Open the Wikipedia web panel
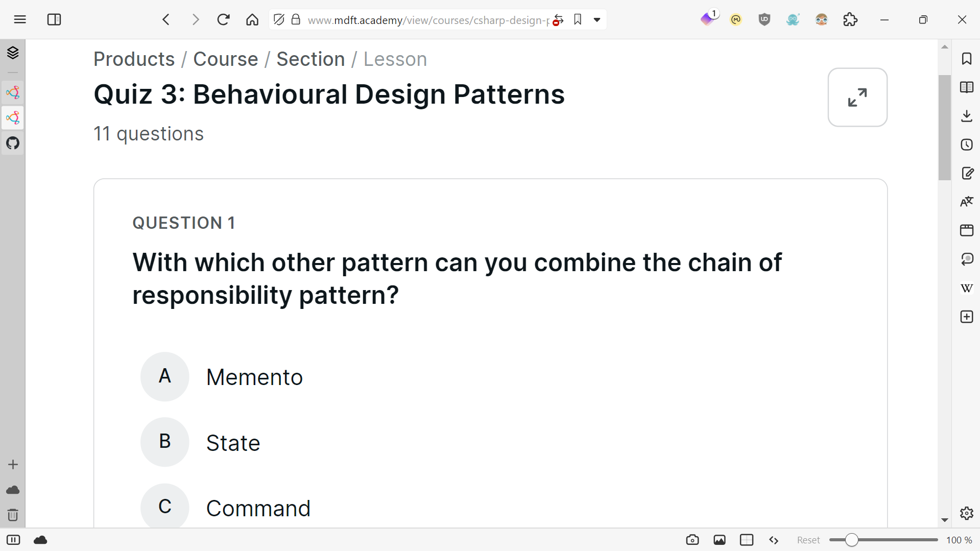 coord(966,288)
